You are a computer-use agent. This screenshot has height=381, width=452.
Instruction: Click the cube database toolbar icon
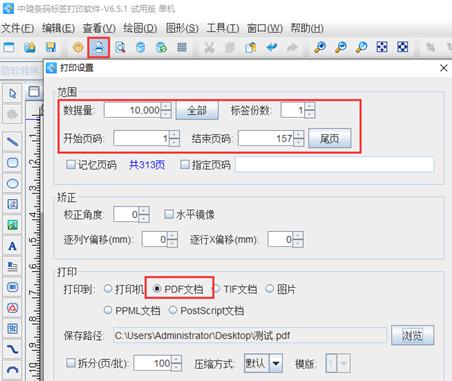coord(161,47)
